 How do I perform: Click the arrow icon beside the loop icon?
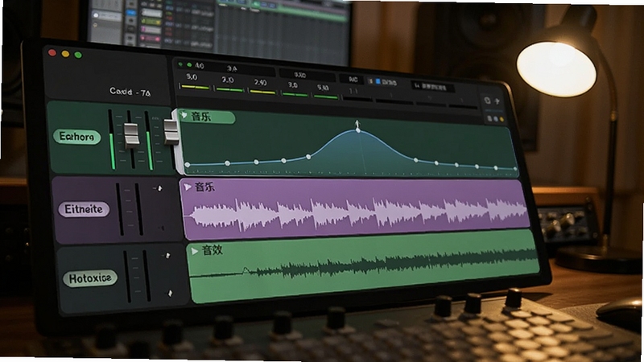[497, 101]
